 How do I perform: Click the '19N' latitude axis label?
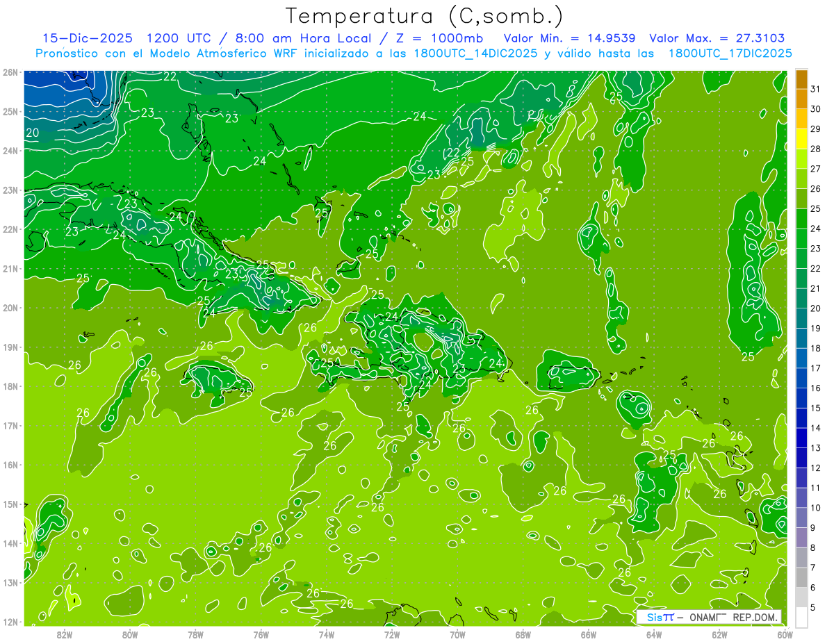pyautogui.click(x=10, y=347)
